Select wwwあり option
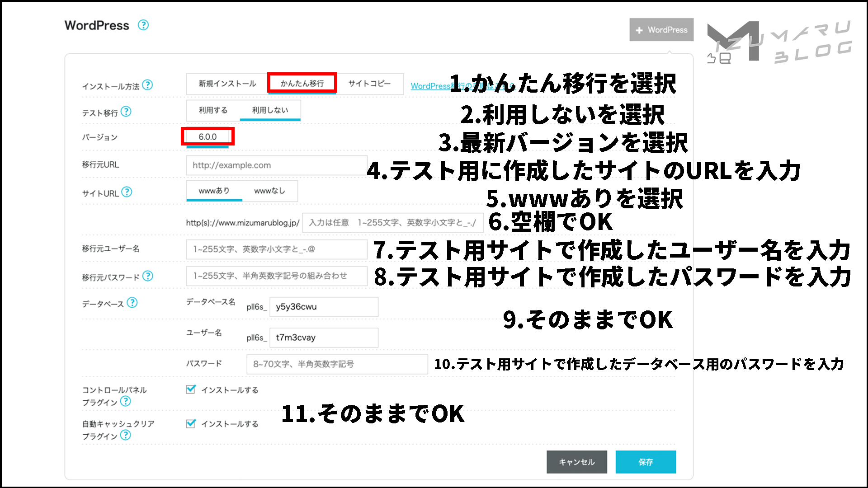 coord(214,191)
